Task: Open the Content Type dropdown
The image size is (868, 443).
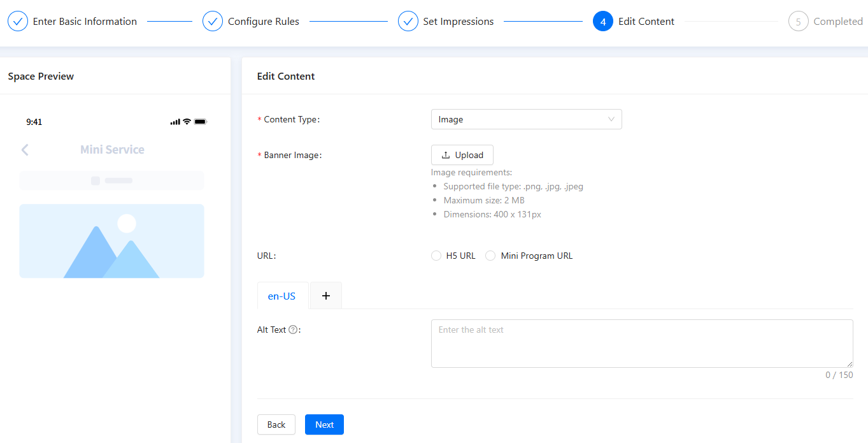Action: pos(526,119)
